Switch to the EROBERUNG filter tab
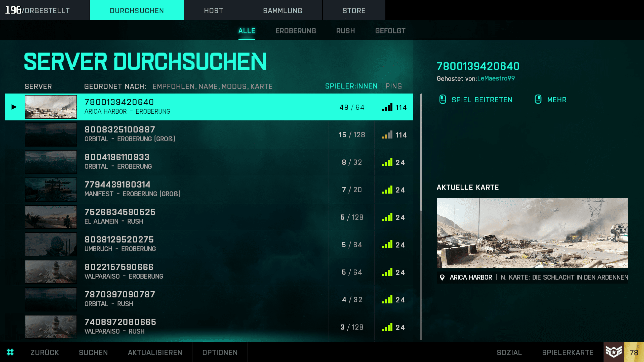This screenshot has height=362, width=644. pos(296,31)
